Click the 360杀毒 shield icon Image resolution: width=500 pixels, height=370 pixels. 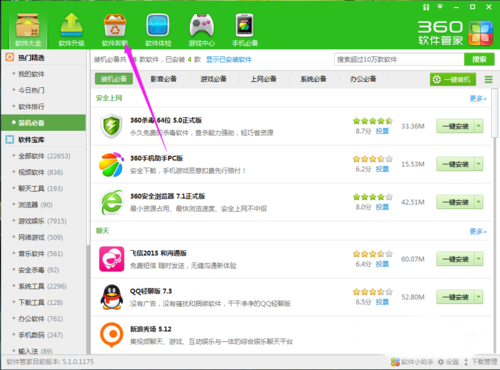(x=111, y=126)
